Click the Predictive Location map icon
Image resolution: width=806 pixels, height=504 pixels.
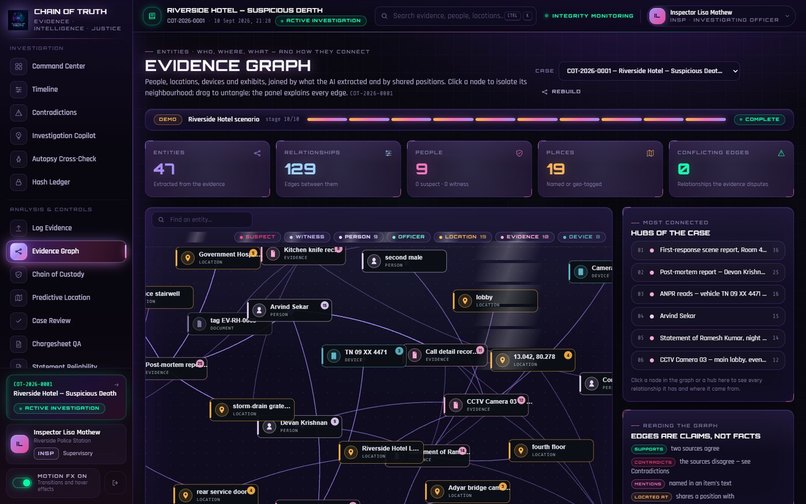[x=19, y=297]
